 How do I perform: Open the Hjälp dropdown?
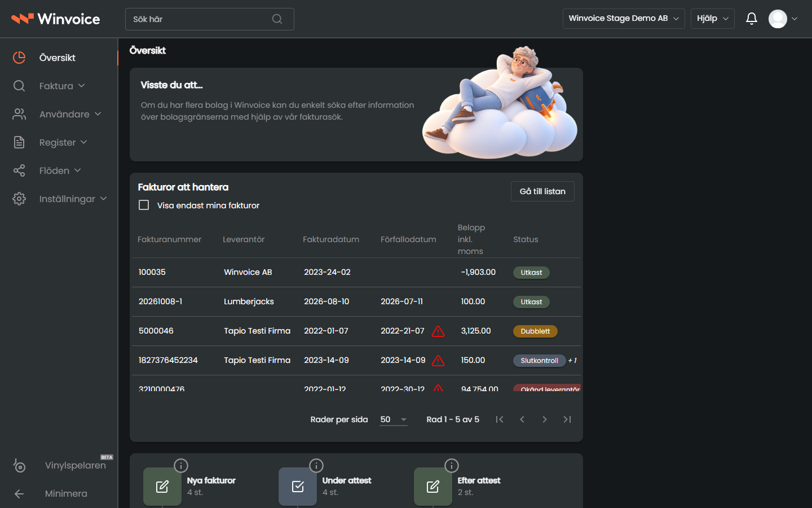pos(713,19)
